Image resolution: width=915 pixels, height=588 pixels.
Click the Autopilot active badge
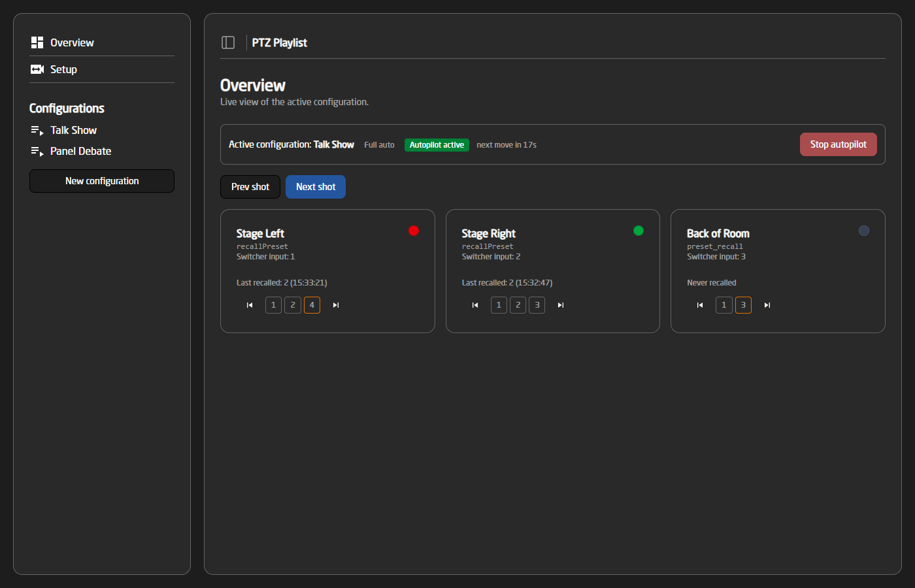(x=437, y=145)
